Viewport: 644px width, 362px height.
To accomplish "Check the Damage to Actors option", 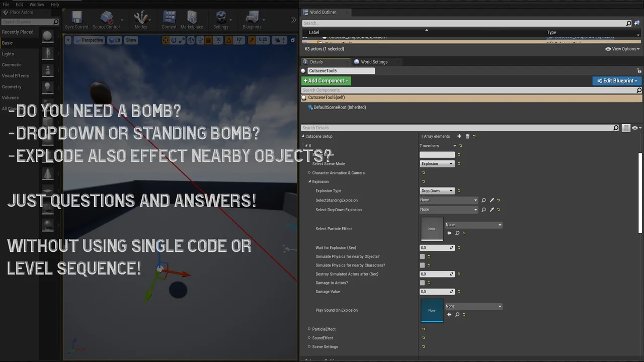I will 422,283.
